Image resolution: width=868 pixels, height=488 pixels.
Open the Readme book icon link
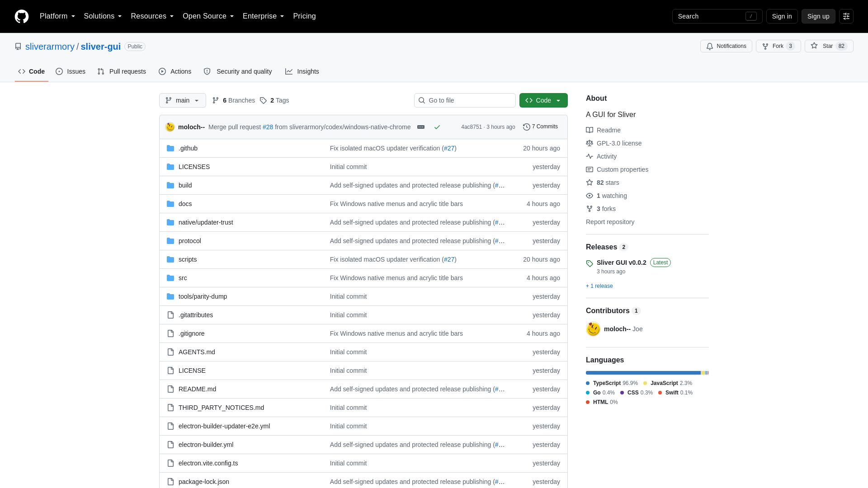tap(590, 130)
